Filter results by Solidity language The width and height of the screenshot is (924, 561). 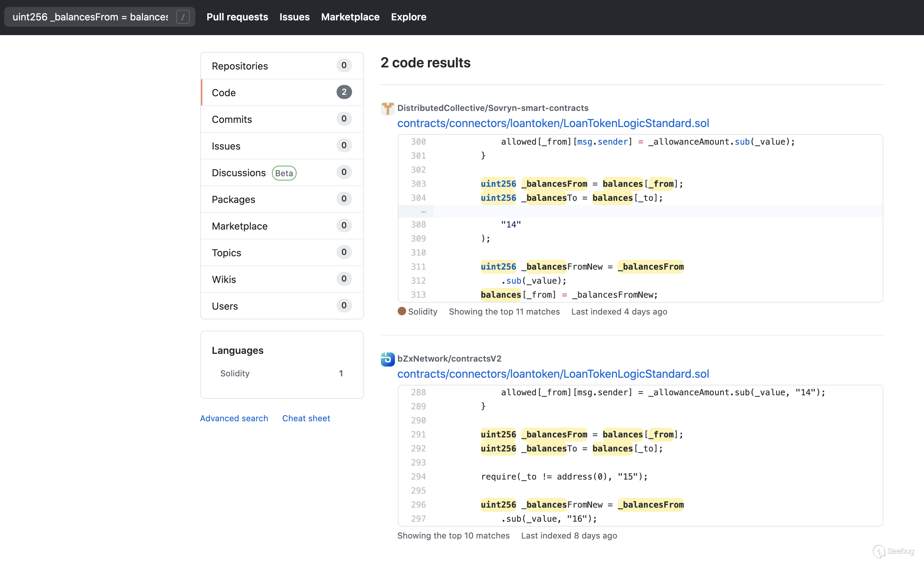point(235,373)
